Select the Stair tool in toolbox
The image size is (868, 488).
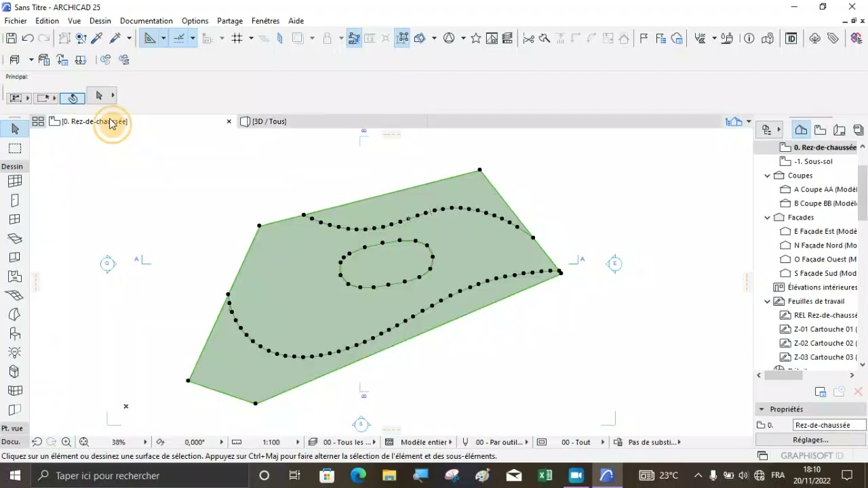tap(15, 277)
